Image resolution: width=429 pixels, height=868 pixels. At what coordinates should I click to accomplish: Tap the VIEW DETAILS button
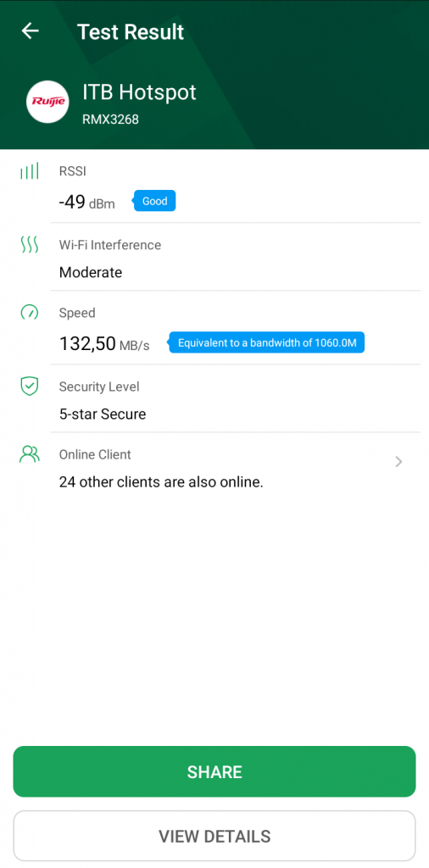point(214,836)
